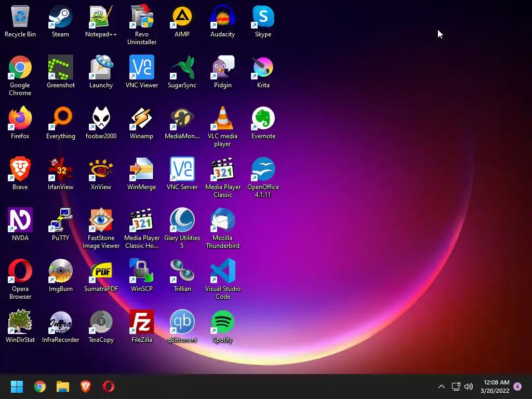Select Brave desktop shortcut
The image size is (532, 399).
coord(20,169)
